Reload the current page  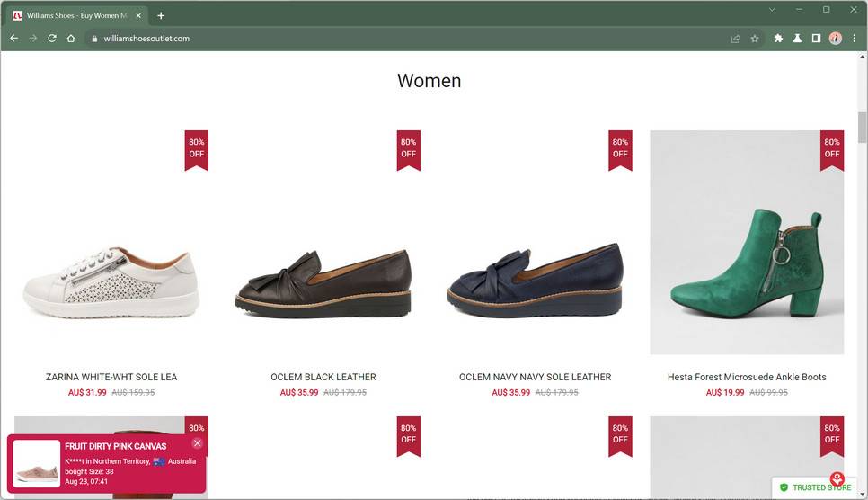[x=52, y=39]
